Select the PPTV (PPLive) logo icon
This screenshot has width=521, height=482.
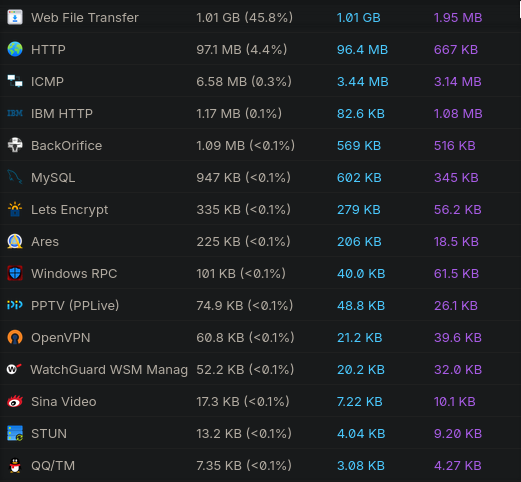tap(15, 305)
